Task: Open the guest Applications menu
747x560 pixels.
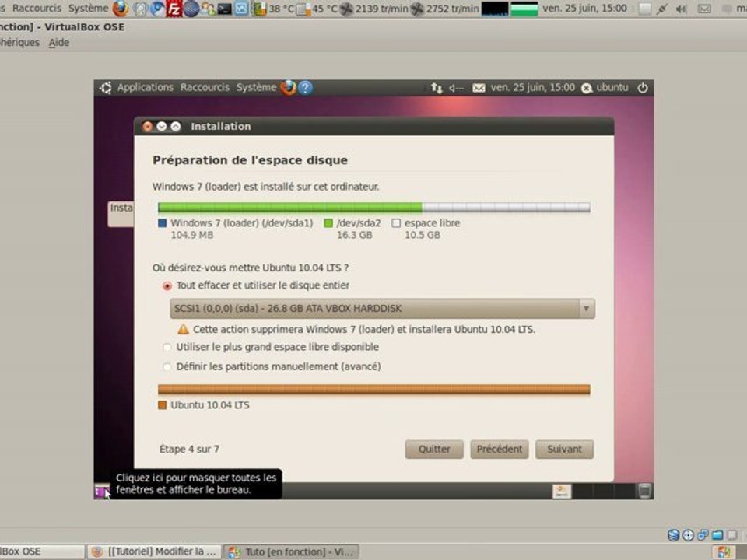Action: pos(146,88)
